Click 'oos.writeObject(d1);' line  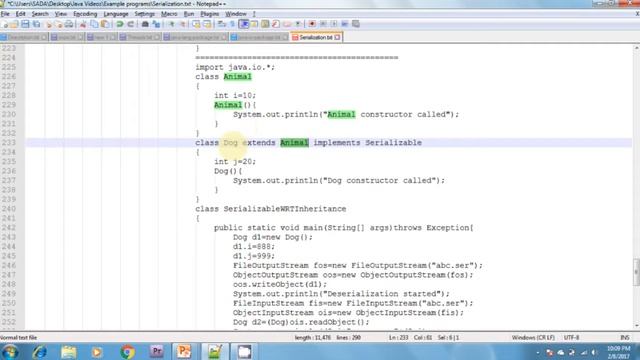pos(280,284)
